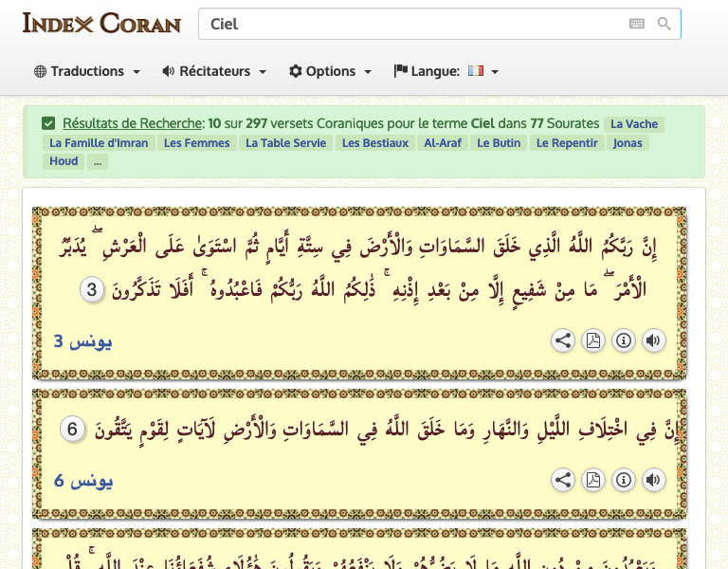Click the verse number 6 marker
Viewport: 728px width, 569px height.
[x=72, y=429]
